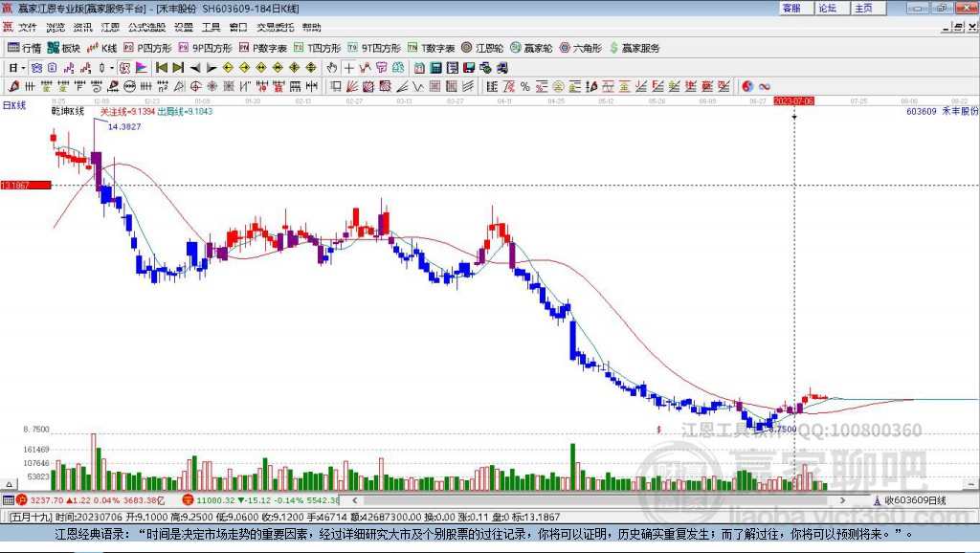The width and height of the screenshot is (980, 553).
Task: Open the T四方形 tool
Action: click(x=318, y=48)
